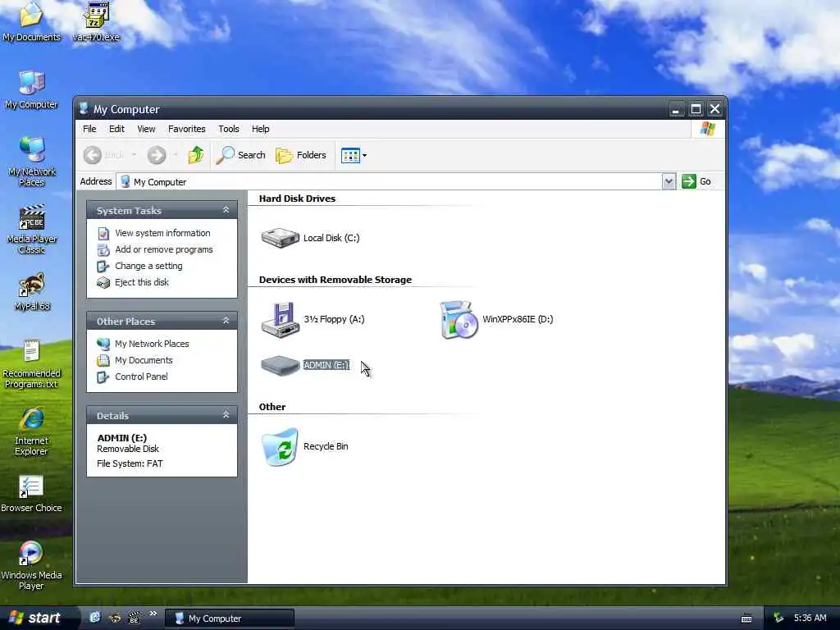Maximize the My Computer window

(696, 109)
